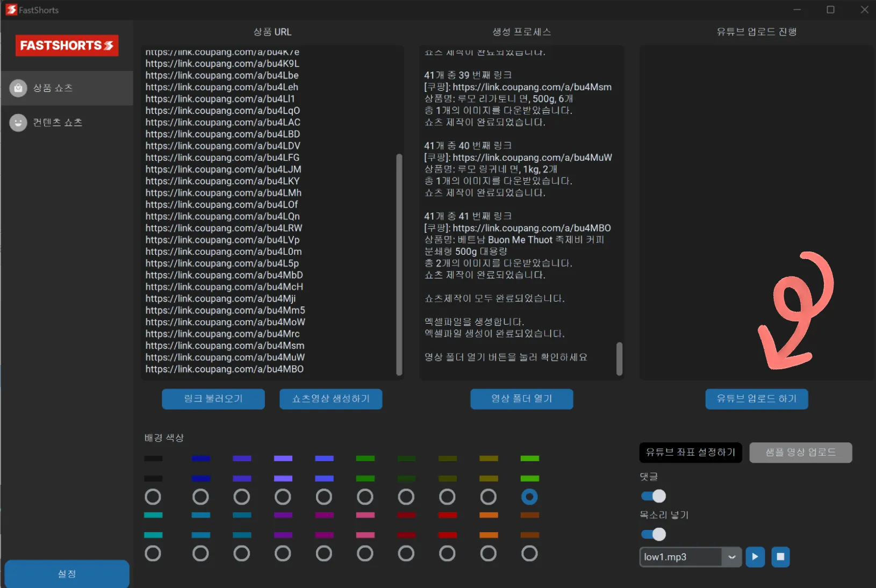Close the FastShorts window
This screenshot has width=876, height=588.
point(864,10)
